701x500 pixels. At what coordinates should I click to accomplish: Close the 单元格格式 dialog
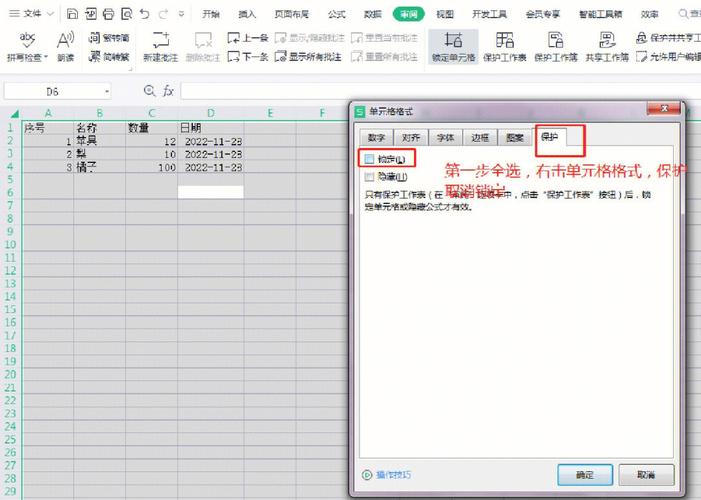point(664,109)
